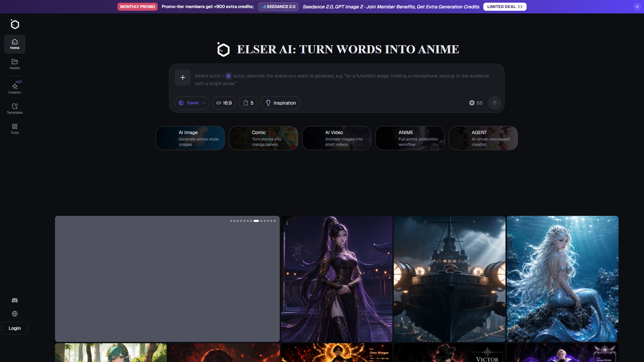Image resolution: width=644 pixels, height=362 pixels.
Task: Open Templates in the sidebar
Action: pos(15,109)
